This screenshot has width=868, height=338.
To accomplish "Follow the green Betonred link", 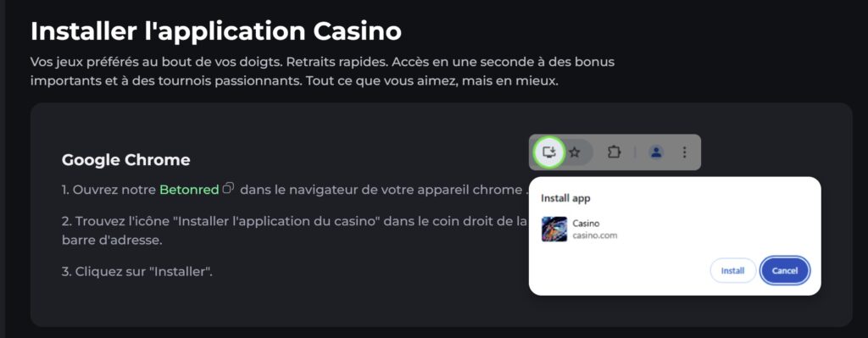I will pos(189,190).
